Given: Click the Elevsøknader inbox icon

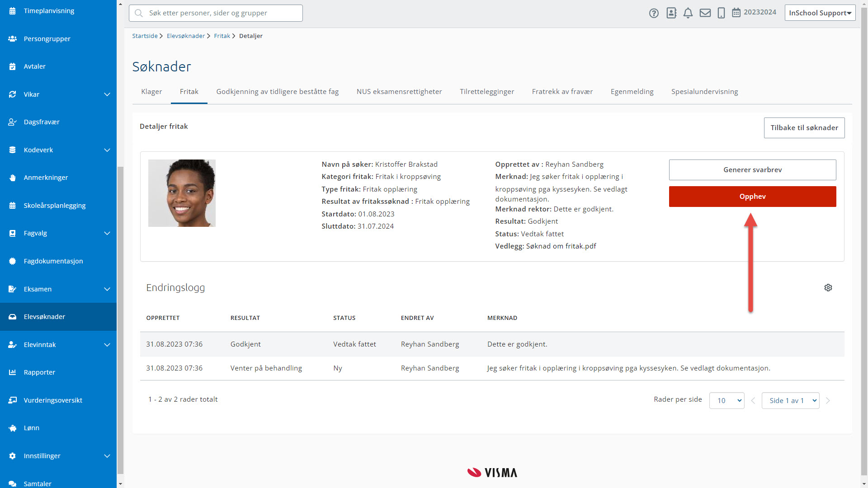Looking at the screenshot, I should click(x=13, y=317).
